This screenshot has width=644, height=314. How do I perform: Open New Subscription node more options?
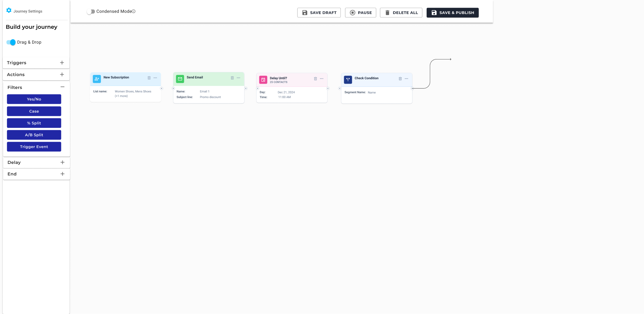pyautogui.click(x=155, y=78)
